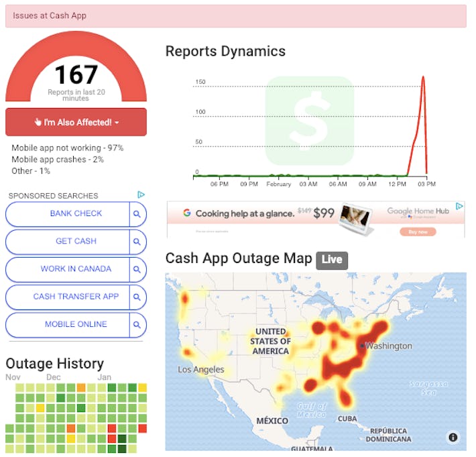Click the Washington label on outage map

click(388, 346)
